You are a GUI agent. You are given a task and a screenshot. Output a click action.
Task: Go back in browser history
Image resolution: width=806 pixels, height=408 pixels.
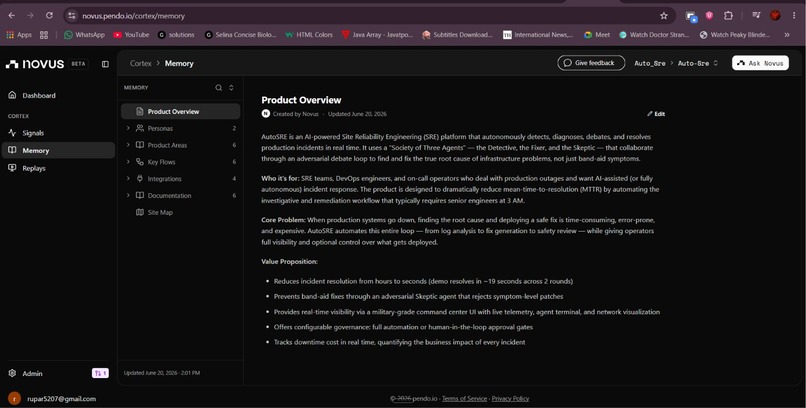(x=11, y=15)
